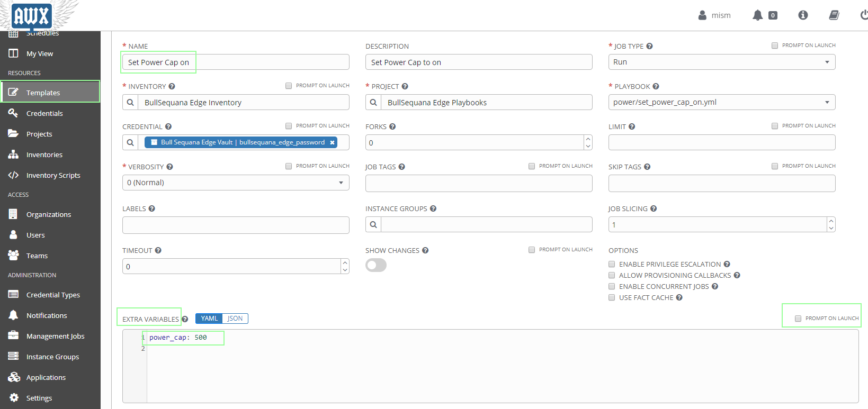868x409 pixels.
Task: Enable Extra Variables prompt on launch
Action: tap(798, 319)
